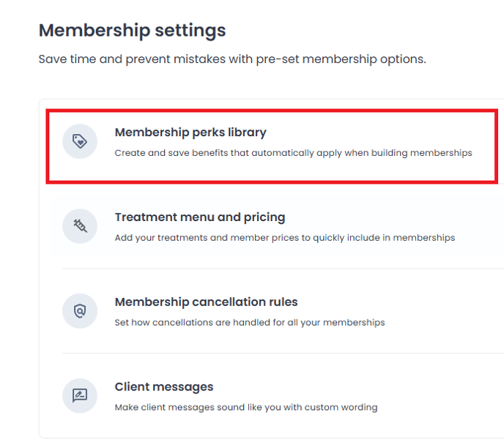Click the heart tag perks library icon
This screenshot has width=504, height=440.
80,141
